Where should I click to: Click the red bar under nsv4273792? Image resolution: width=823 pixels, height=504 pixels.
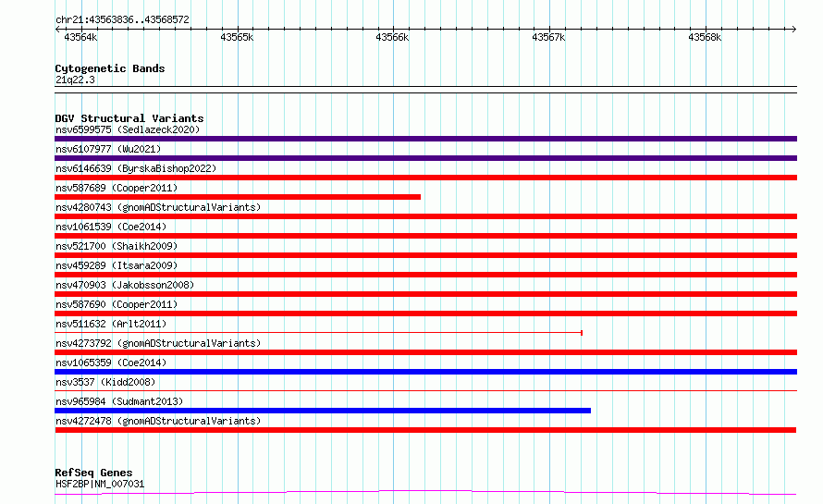[x=425, y=352]
